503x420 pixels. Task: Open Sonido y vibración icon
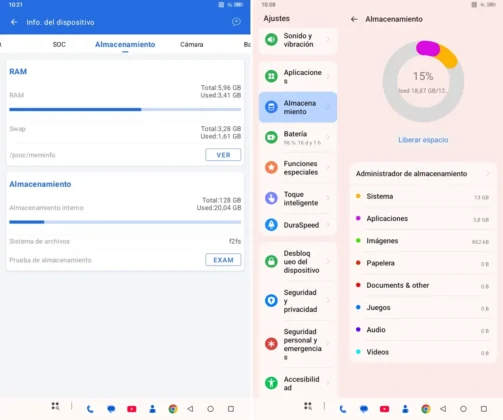tap(271, 40)
